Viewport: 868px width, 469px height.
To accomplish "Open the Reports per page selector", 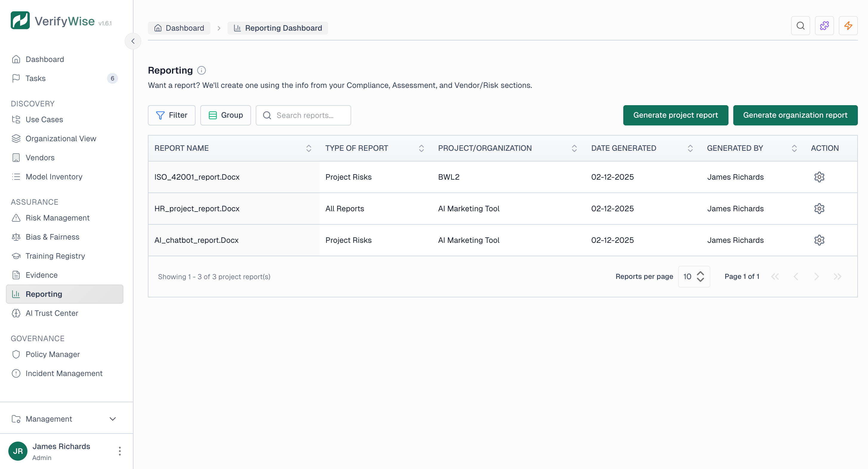I will click(x=694, y=276).
